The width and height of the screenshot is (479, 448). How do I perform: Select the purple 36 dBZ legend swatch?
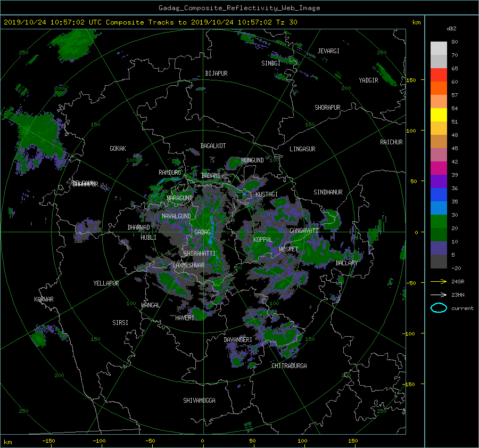click(x=439, y=182)
